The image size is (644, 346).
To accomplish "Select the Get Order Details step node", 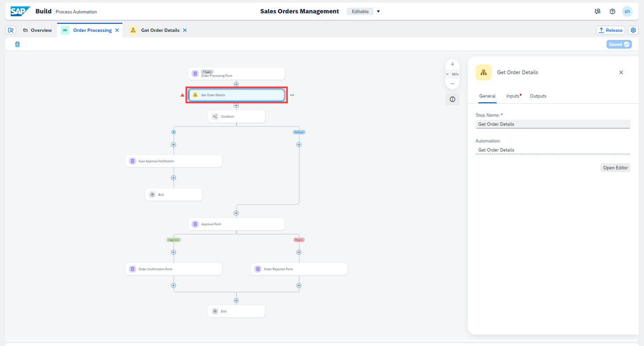I will point(237,95).
